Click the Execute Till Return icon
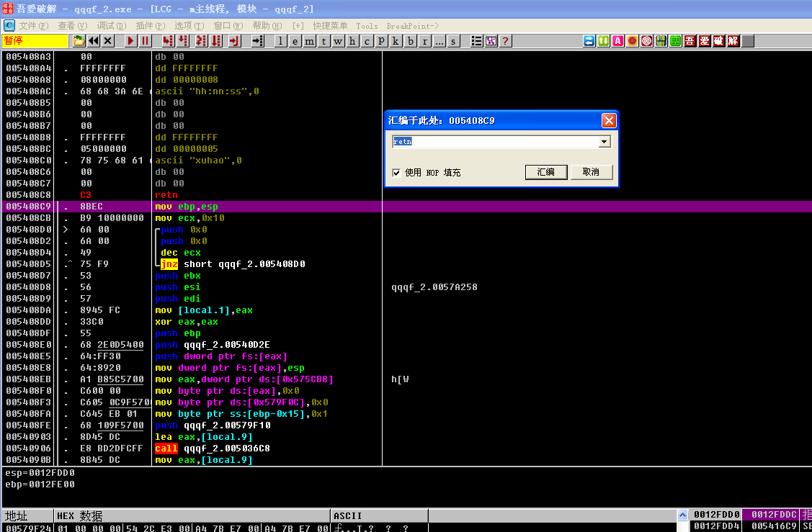 click(235, 41)
